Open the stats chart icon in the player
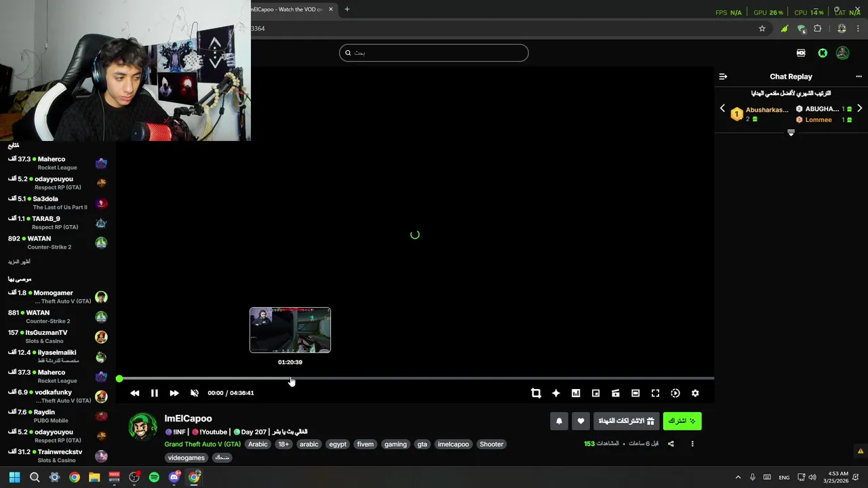Image resolution: width=868 pixels, height=488 pixels. pyautogui.click(x=576, y=393)
